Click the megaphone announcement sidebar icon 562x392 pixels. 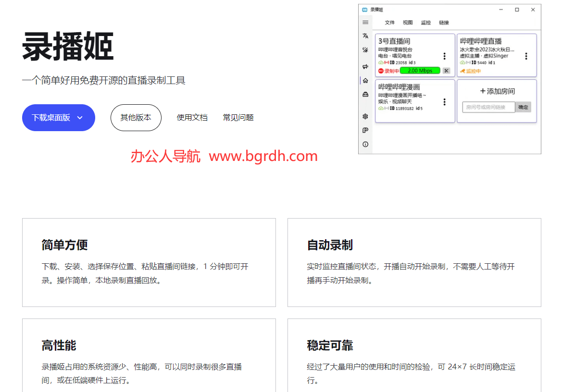(x=365, y=66)
